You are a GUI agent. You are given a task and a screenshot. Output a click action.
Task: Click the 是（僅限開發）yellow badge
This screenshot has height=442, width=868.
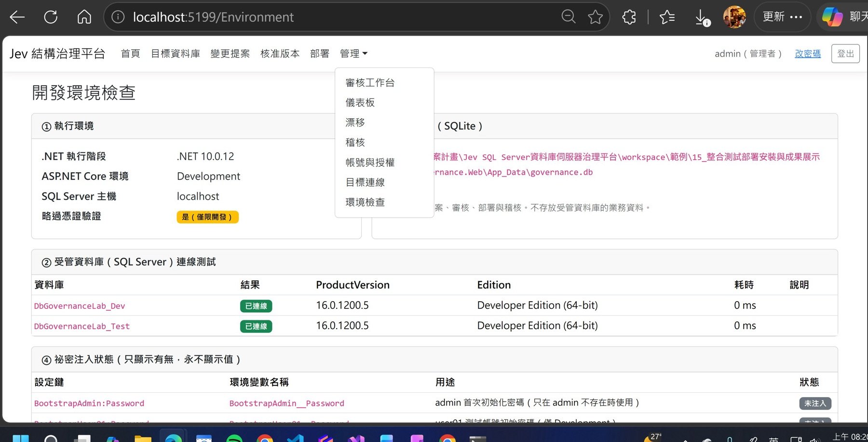point(207,217)
